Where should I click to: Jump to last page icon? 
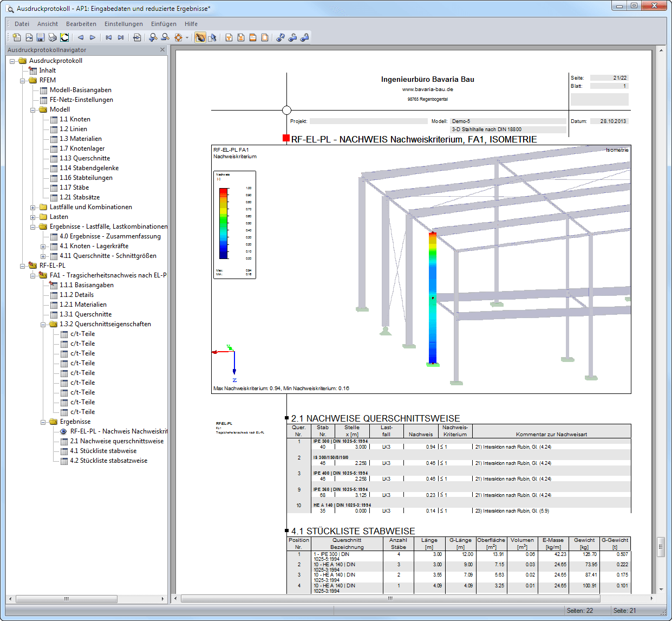tap(121, 37)
